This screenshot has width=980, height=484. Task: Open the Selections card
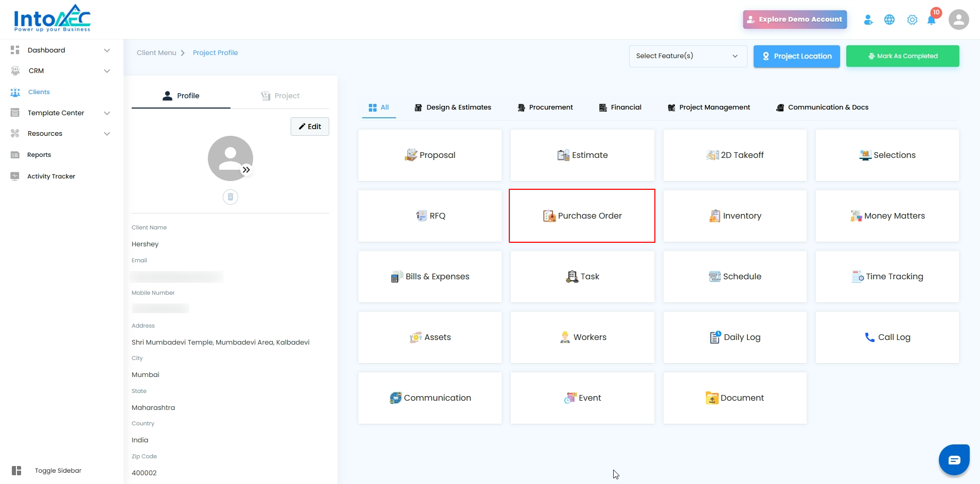tap(887, 155)
